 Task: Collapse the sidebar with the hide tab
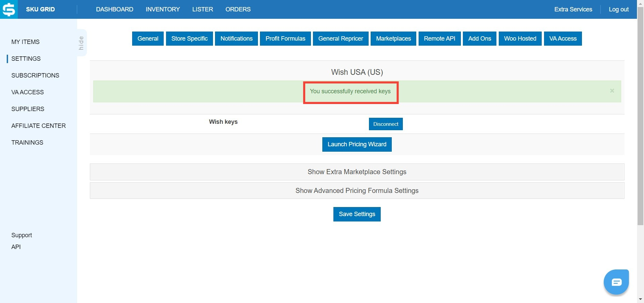82,43
